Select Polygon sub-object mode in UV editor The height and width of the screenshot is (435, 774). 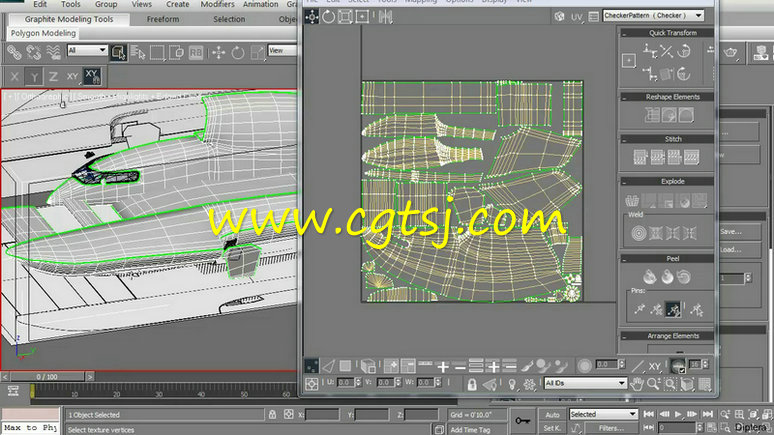click(345, 366)
